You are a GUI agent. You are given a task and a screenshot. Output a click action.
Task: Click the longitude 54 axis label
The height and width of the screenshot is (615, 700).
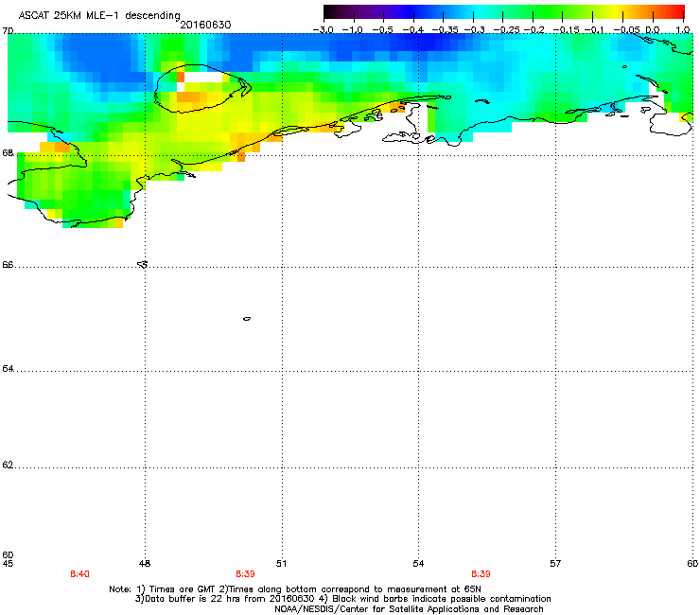click(418, 564)
